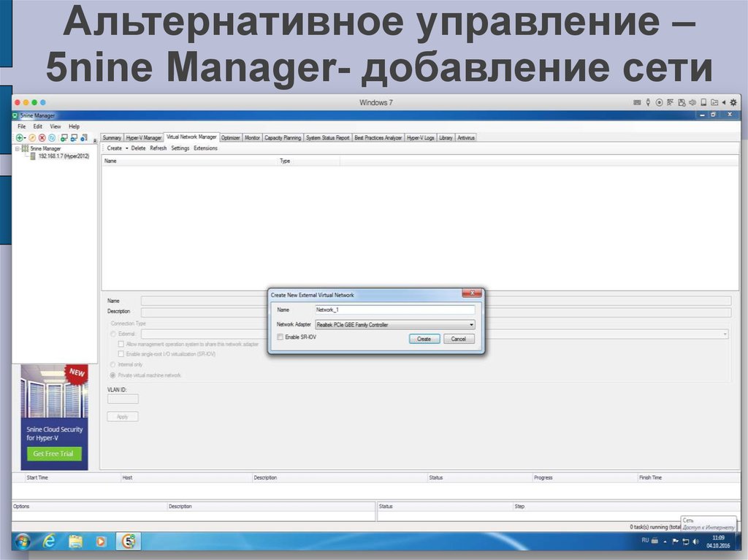This screenshot has width=748, height=560.
Task: Toggle Allow management operation system sharing checkbox
Action: [121, 344]
